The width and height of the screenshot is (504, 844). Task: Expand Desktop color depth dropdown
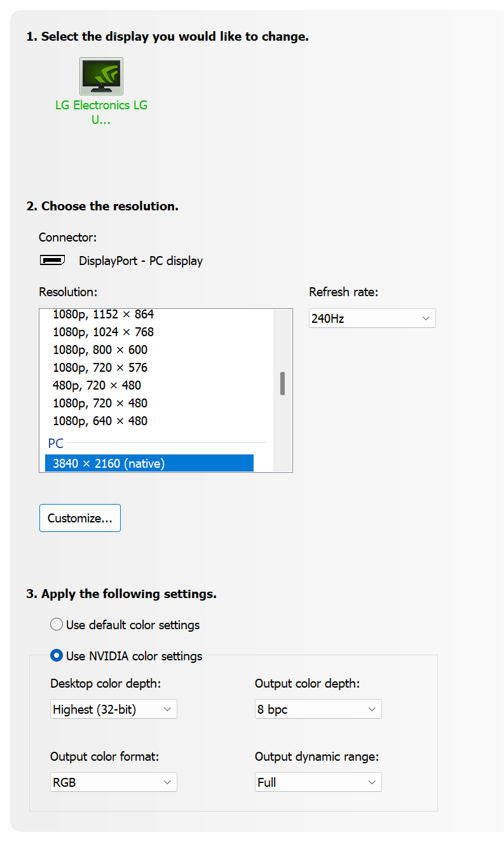click(x=113, y=709)
